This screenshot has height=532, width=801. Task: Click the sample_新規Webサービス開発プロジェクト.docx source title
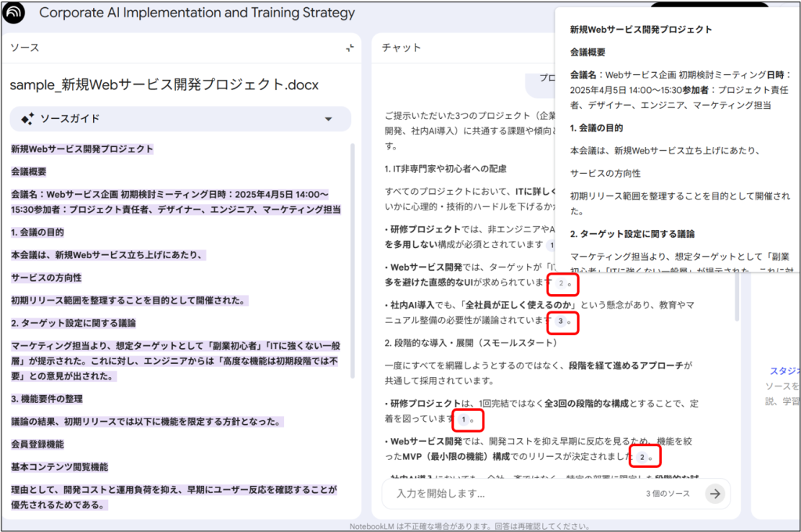coord(164,84)
